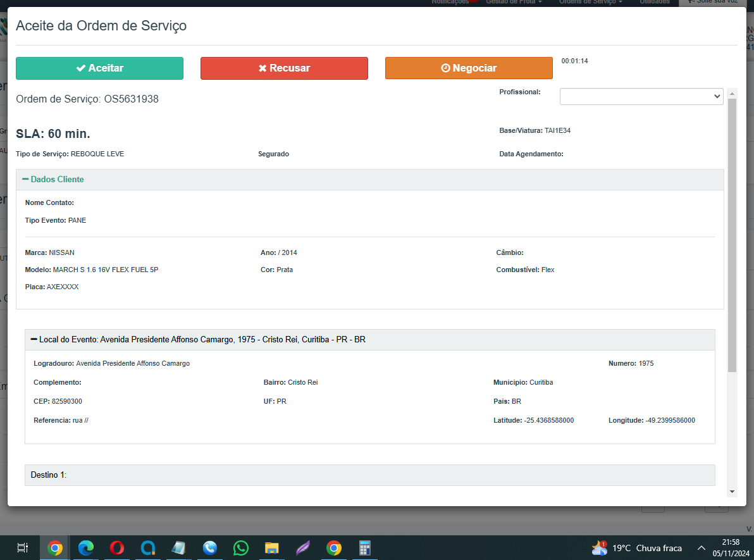The image size is (754, 560).
Task: Click the orange Negociar button
Action: [x=469, y=68]
